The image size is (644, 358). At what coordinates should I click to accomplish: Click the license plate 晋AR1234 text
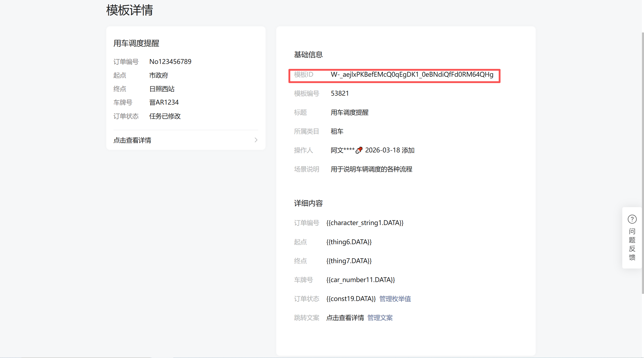(x=164, y=102)
